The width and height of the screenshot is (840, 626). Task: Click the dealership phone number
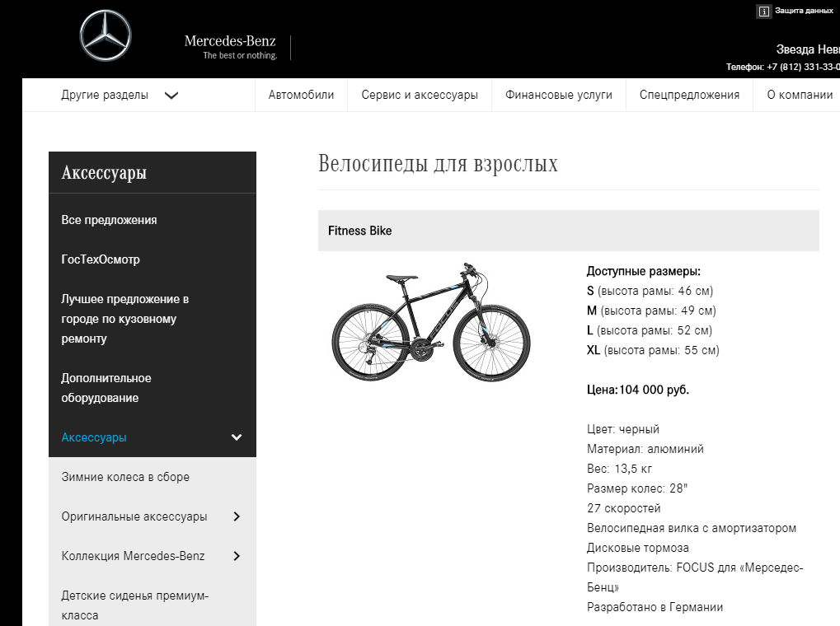tap(803, 67)
